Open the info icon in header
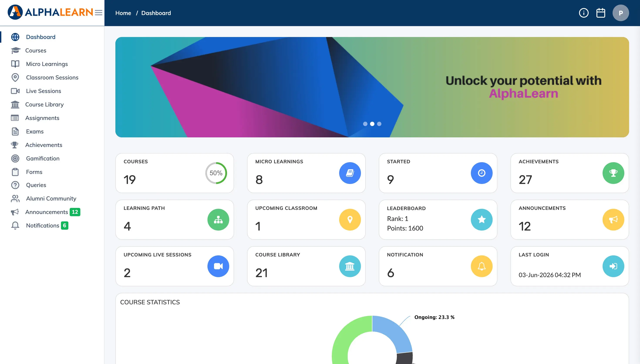This screenshot has height=364, width=640. click(584, 13)
